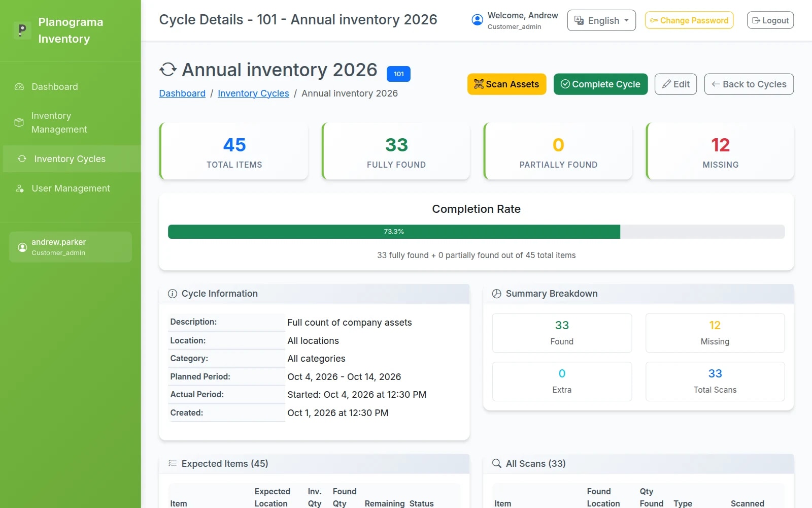Click the Edit button
This screenshot has height=508, width=812.
click(x=675, y=84)
